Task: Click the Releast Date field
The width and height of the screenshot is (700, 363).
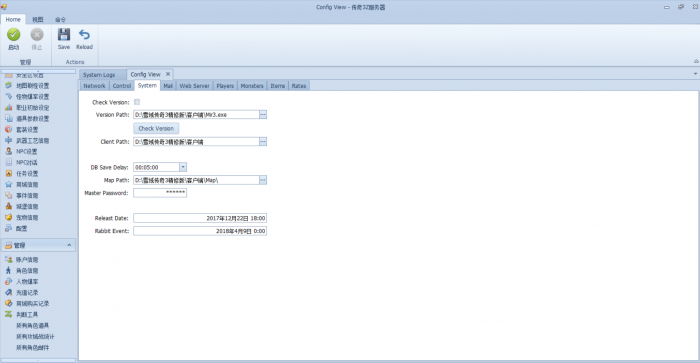Action: point(200,218)
